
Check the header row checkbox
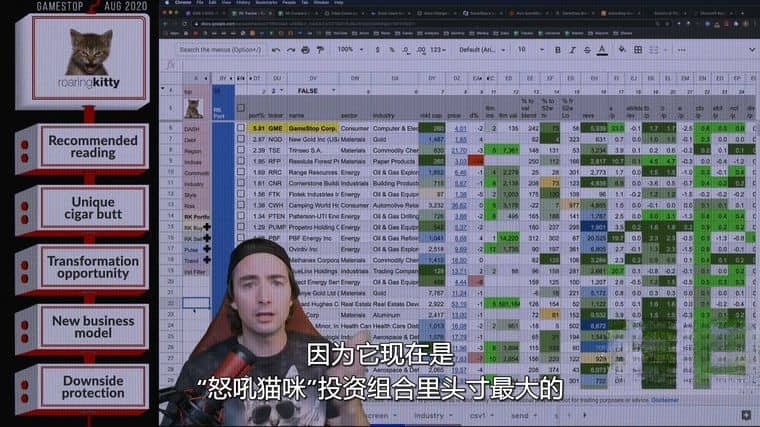[x=240, y=106]
